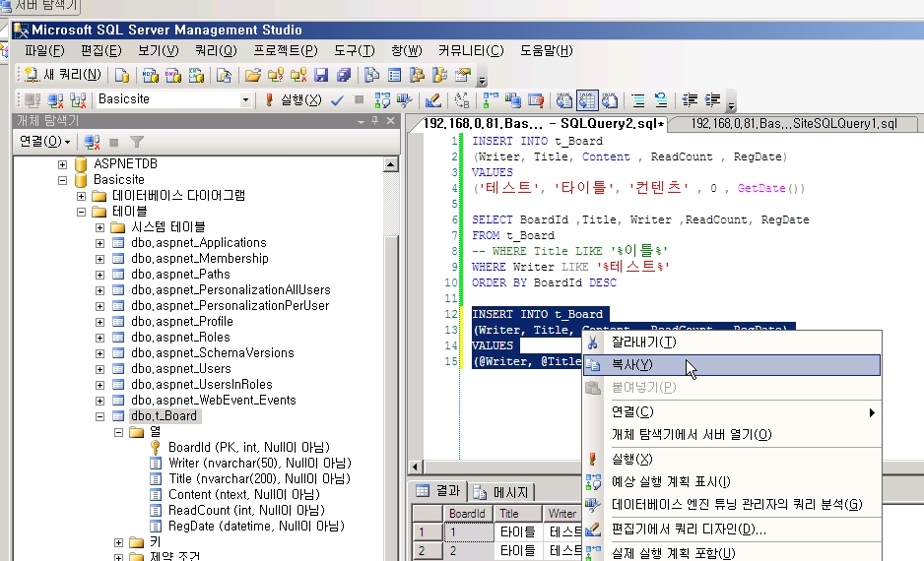This screenshot has height=561, width=924.
Task: Click the Filter funnel icon in Object Explorer
Action: (x=137, y=142)
